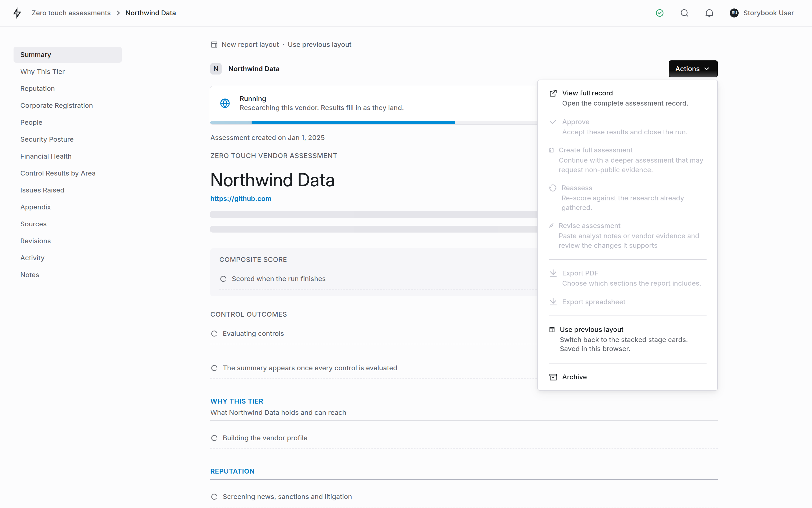Navigate to Financial Health section
Screen dimensions: 812x508
pyautogui.click(x=67, y=156)
